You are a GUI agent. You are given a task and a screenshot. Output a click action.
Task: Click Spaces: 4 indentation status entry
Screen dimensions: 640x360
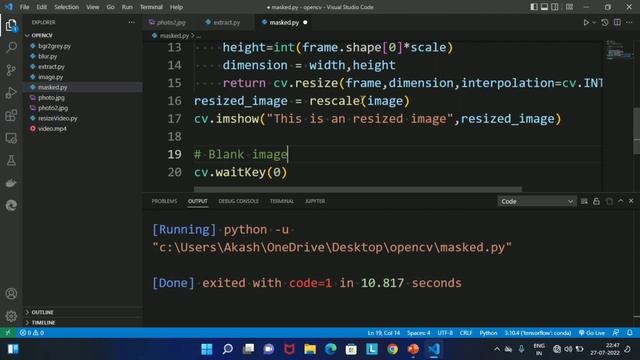tap(419, 333)
